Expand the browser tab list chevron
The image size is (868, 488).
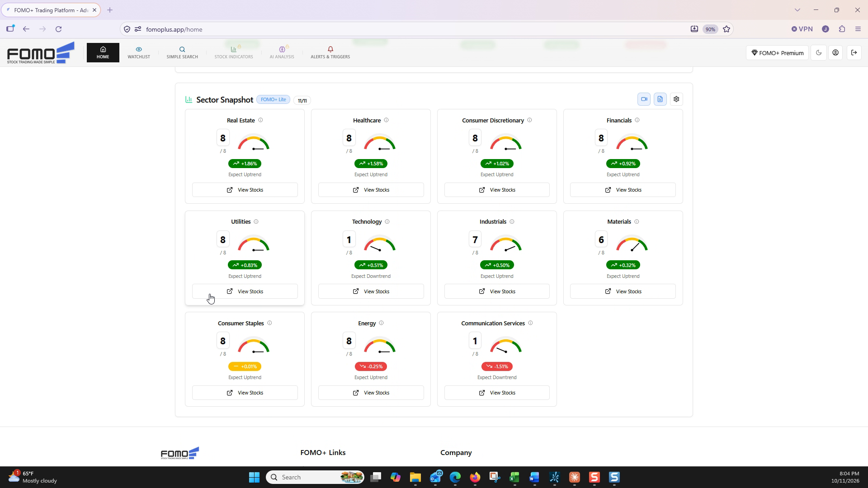click(x=797, y=10)
